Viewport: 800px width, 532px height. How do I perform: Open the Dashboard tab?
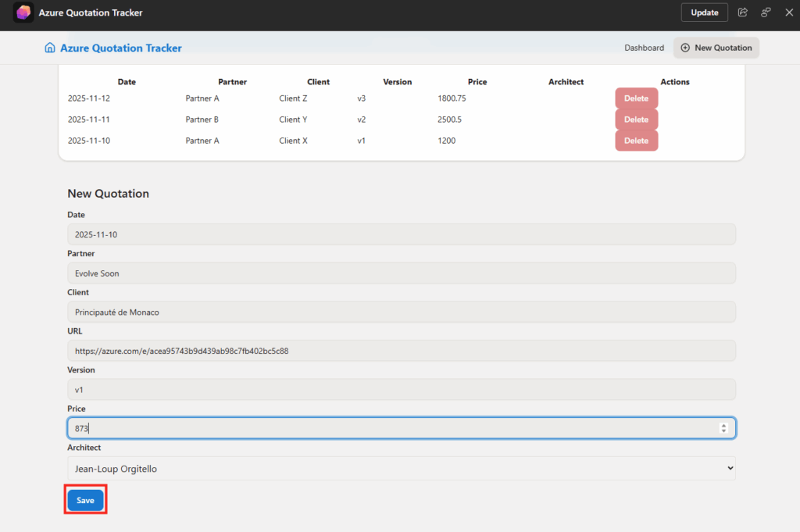(644, 48)
